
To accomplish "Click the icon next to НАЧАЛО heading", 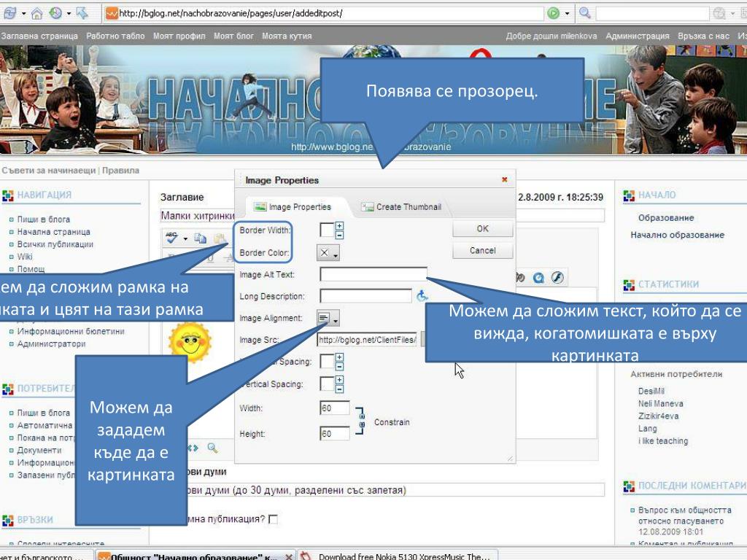I will pos(629,195).
